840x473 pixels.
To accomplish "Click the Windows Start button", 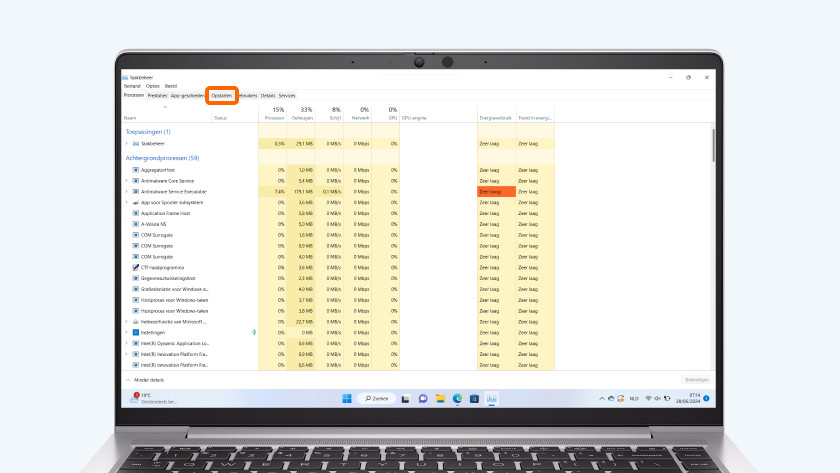I will coord(347,398).
